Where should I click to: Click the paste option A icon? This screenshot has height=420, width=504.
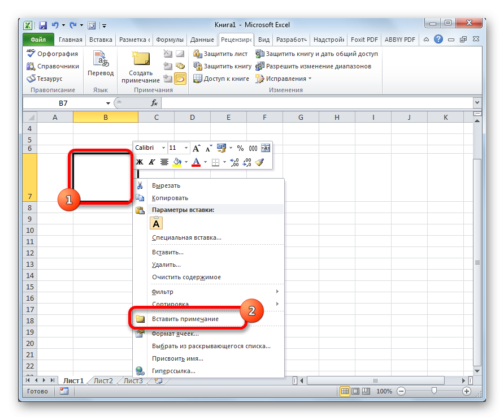(156, 223)
